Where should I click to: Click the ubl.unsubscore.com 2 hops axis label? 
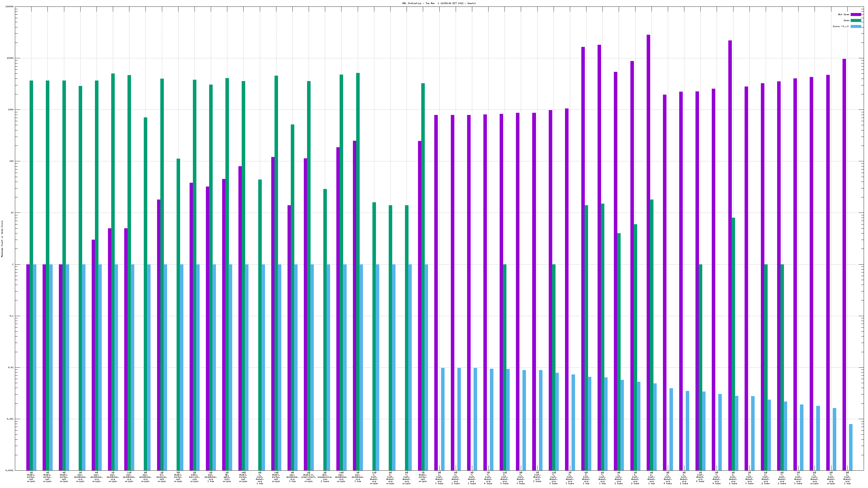pos(325,478)
